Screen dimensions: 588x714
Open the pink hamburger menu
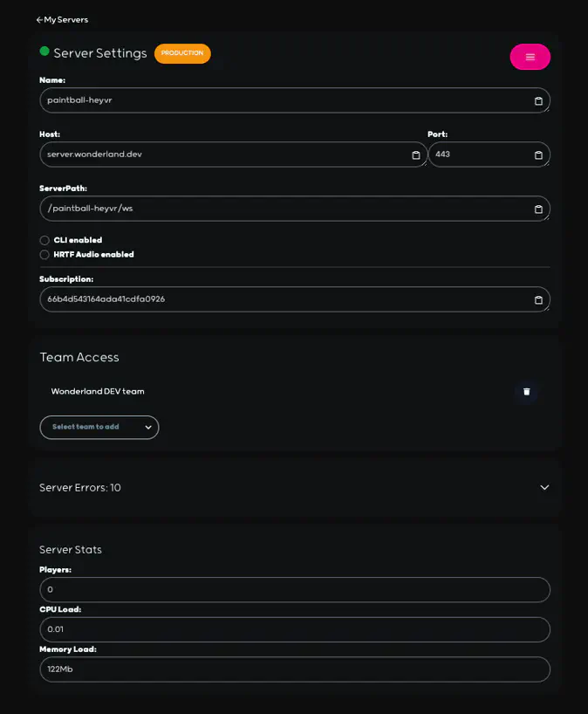point(530,56)
